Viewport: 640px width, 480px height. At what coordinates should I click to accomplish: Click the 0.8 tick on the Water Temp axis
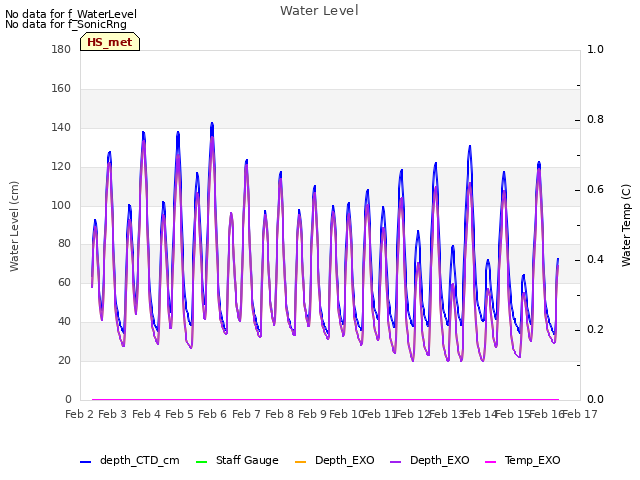[x=595, y=120]
